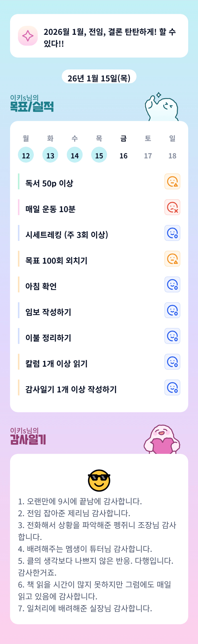Click the pink sparkle icon in header

click(28, 36)
